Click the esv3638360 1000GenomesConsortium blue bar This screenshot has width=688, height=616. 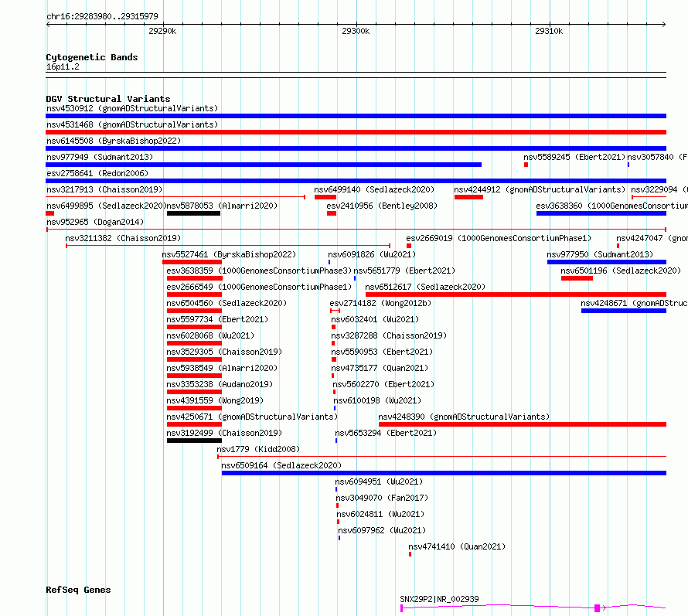601,213
